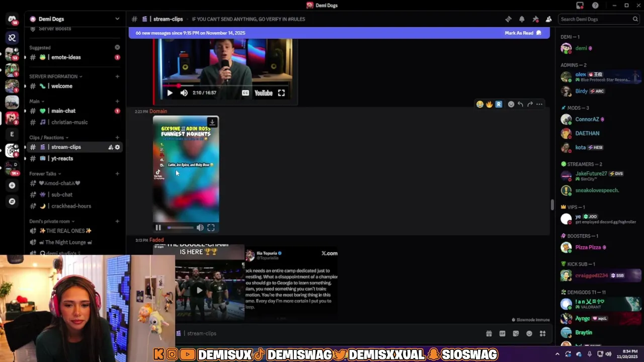Click search magnifier icon in Search Demi Dogs
The image size is (644, 362).
pos(635,19)
